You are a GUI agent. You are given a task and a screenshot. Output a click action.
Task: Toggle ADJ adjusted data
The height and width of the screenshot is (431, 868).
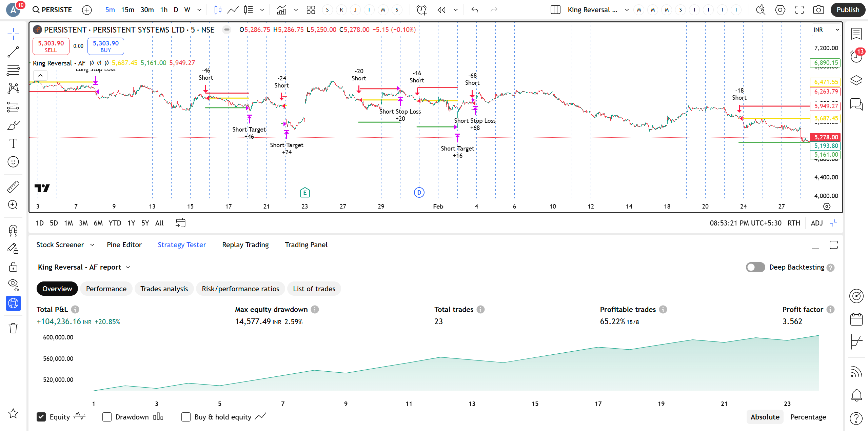click(816, 223)
